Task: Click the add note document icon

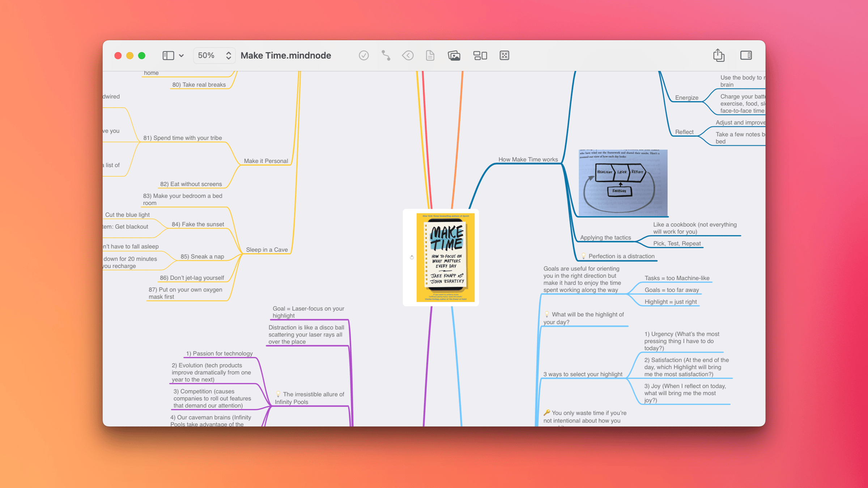Action: [x=430, y=55]
